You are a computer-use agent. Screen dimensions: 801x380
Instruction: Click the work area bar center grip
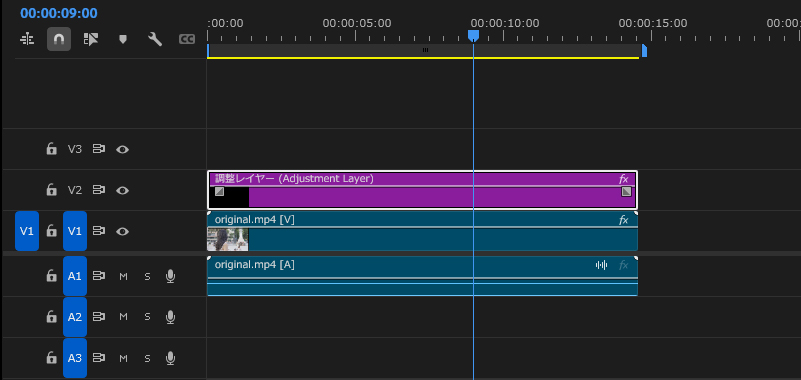coord(425,50)
